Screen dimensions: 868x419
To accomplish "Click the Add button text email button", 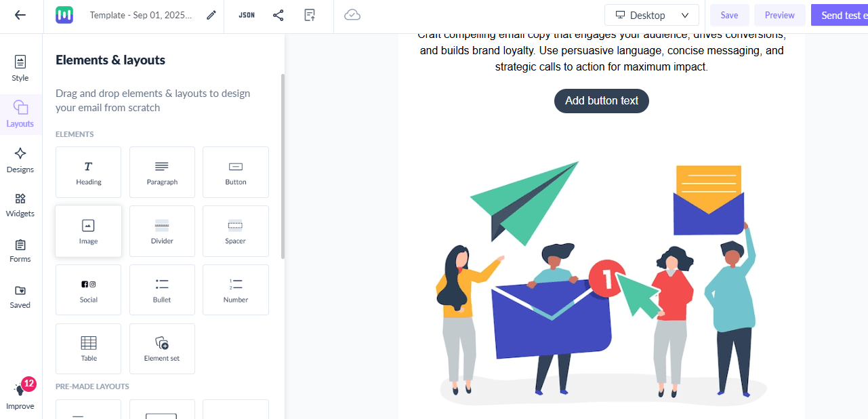I will (602, 101).
